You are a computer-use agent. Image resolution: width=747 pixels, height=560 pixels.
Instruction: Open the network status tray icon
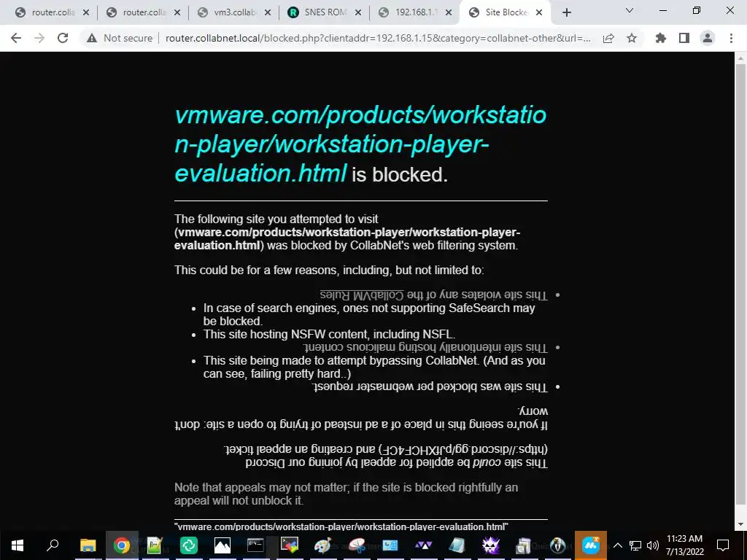[635, 545]
